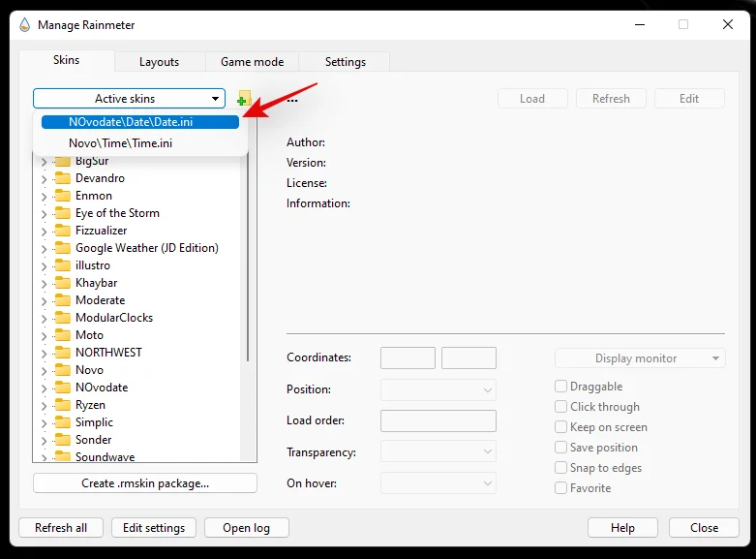Open the Active skins dropdown
The width and height of the screenshot is (756, 559).
pos(129,99)
